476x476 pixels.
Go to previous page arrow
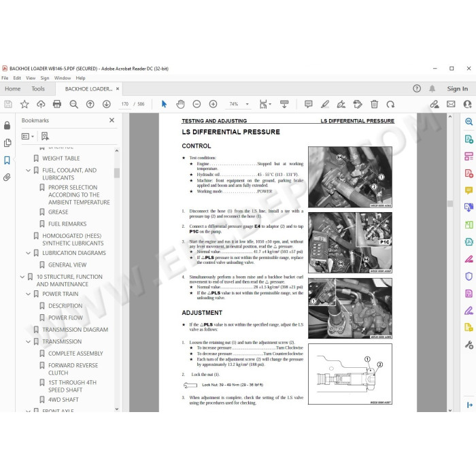[x=90, y=105]
